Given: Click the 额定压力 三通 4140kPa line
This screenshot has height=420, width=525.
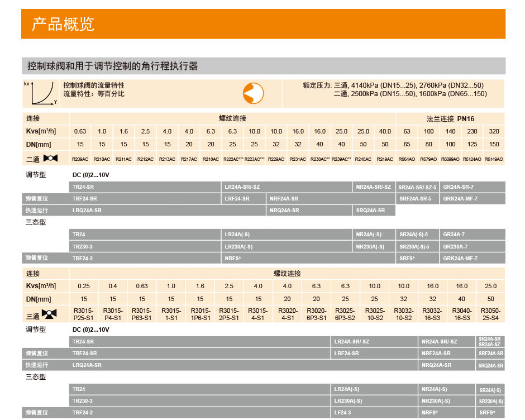Looking at the screenshot, I should click(393, 85).
